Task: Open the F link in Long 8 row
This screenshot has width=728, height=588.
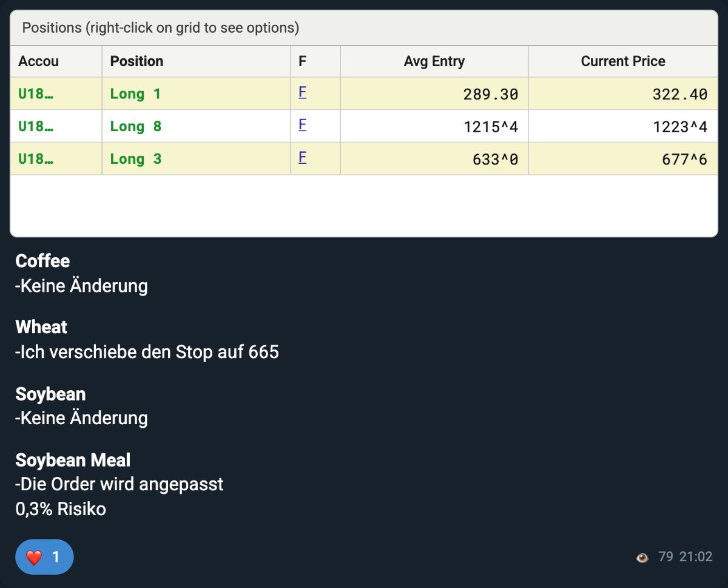Action: (x=302, y=126)
